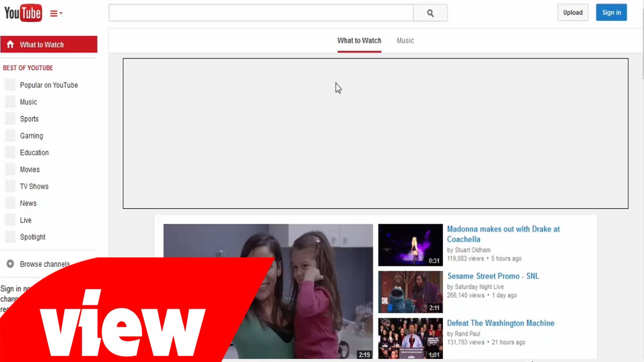Image resolution: width=644 pixels, height=362 pixels.
Task: Open What to Watch in sidebar
Action: coord(49,44)
